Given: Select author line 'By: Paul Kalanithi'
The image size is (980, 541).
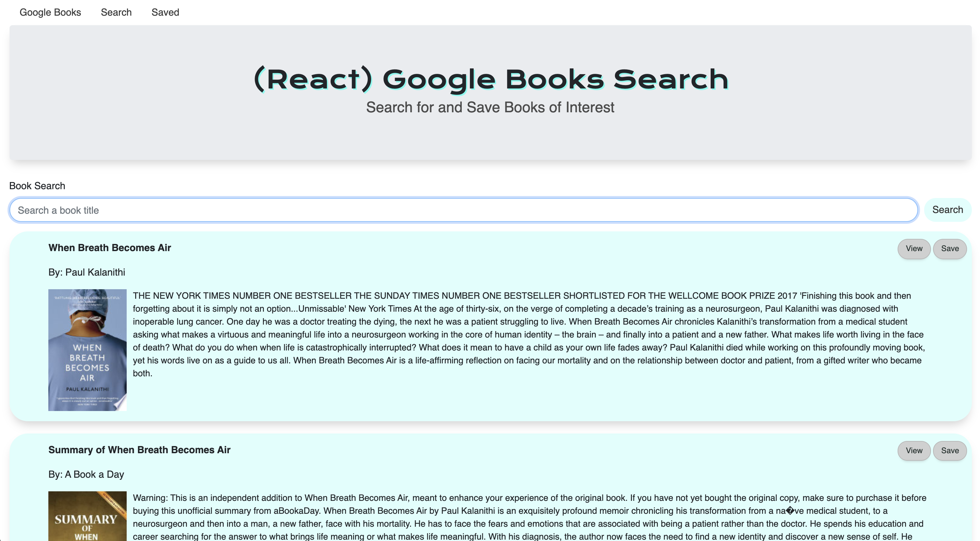Looking at the screenshot, I should click(x=87, y=272).
